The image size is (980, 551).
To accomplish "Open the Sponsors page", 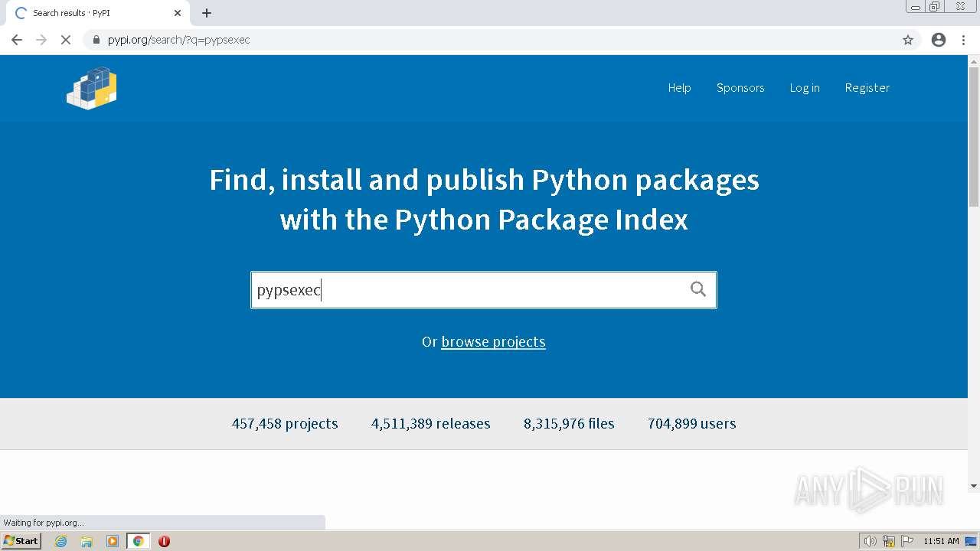I will [x=740, y=88].
